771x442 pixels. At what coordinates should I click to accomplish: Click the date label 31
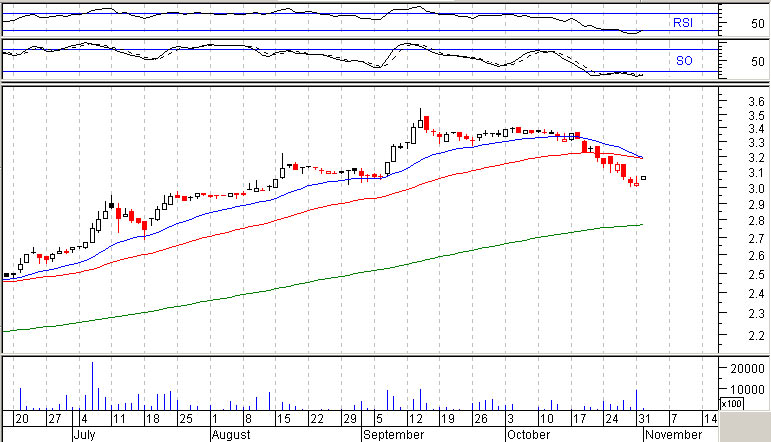[644, 419]
